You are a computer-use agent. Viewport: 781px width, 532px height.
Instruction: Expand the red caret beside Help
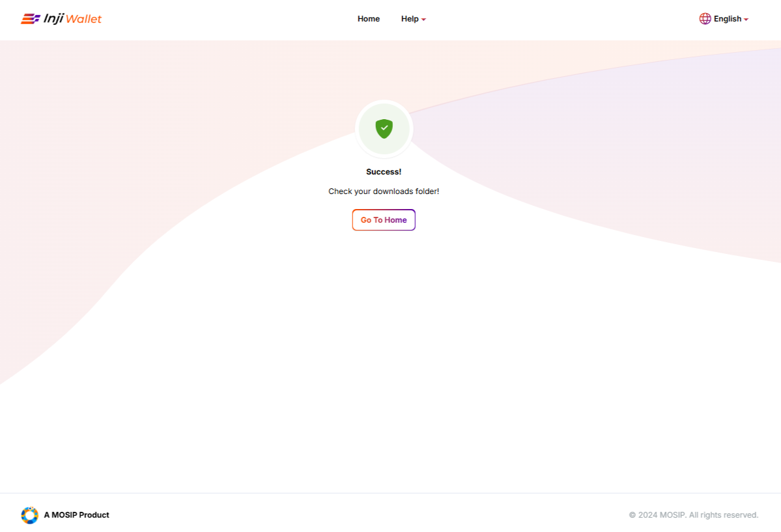[423, 20]
